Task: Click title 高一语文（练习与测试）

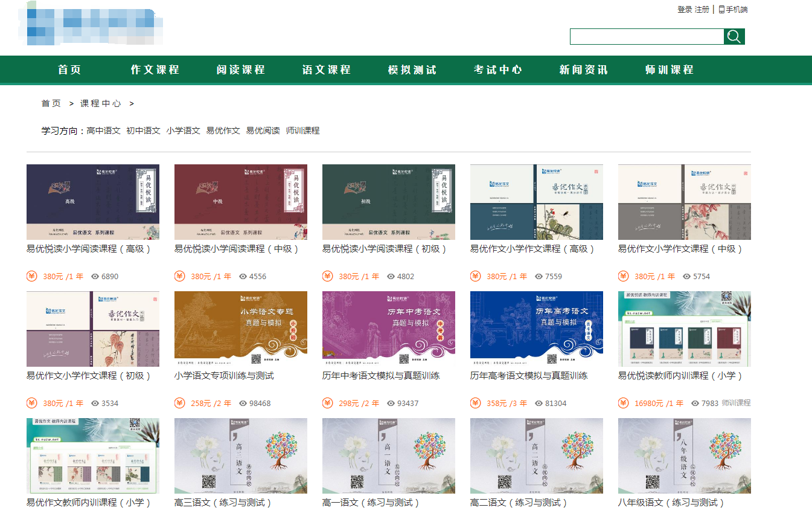Action: coord(371,503)
